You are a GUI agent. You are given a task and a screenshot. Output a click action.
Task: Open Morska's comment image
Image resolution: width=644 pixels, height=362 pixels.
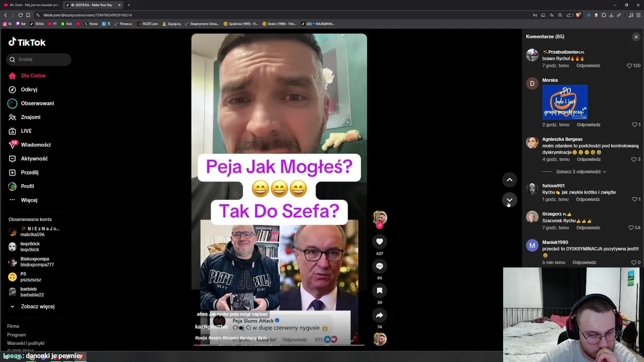[565, 102]
